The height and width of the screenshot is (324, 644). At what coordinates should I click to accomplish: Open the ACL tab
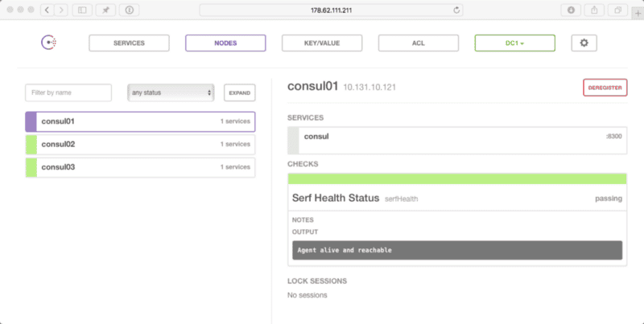tap(419, 43)
